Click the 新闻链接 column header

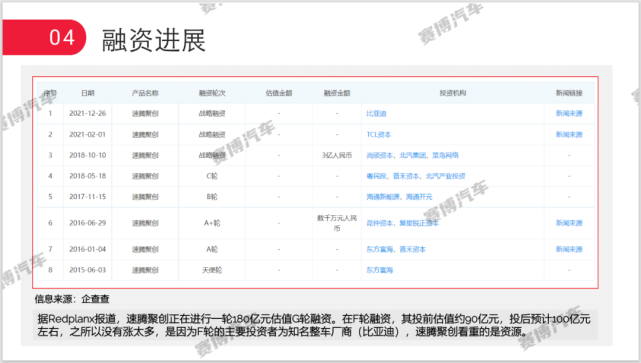coord(569,93)
